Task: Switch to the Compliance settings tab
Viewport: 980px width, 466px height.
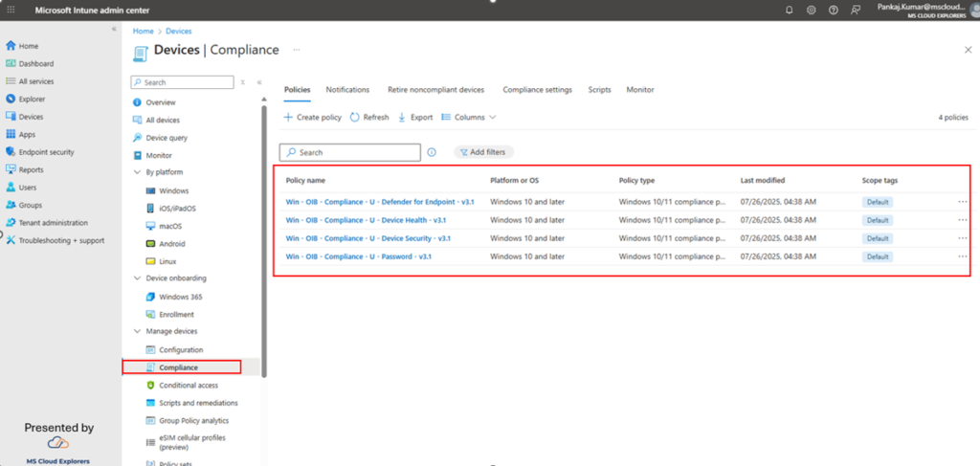Action: pyautogui.click(x=538, y=90)
